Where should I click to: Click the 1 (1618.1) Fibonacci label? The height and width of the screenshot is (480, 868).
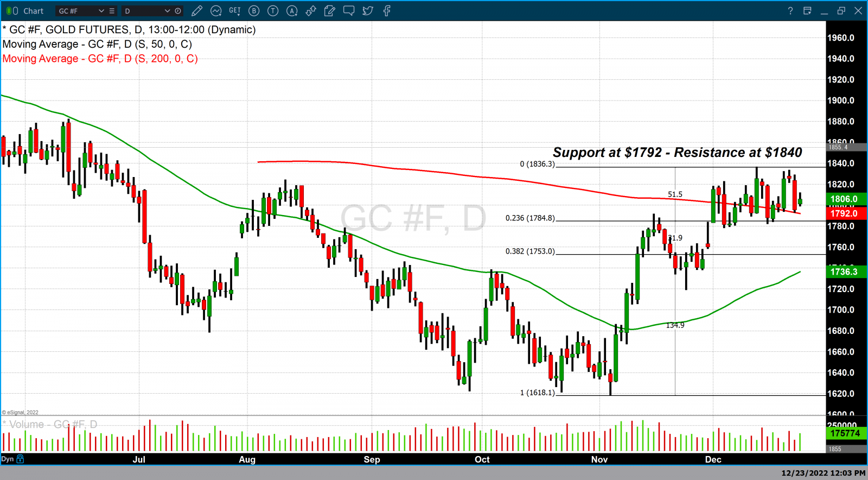[537, 393]
